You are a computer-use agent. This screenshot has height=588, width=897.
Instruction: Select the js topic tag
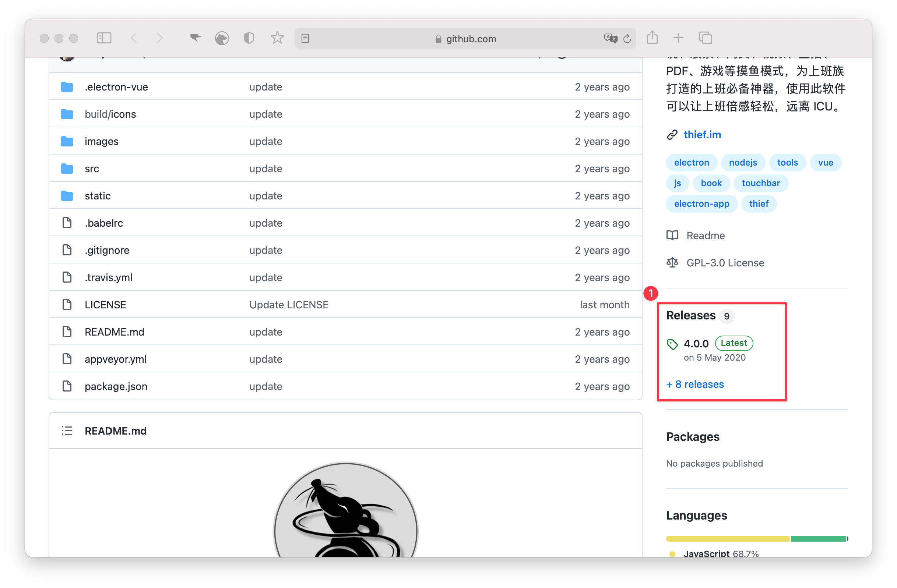coord(677,183)
